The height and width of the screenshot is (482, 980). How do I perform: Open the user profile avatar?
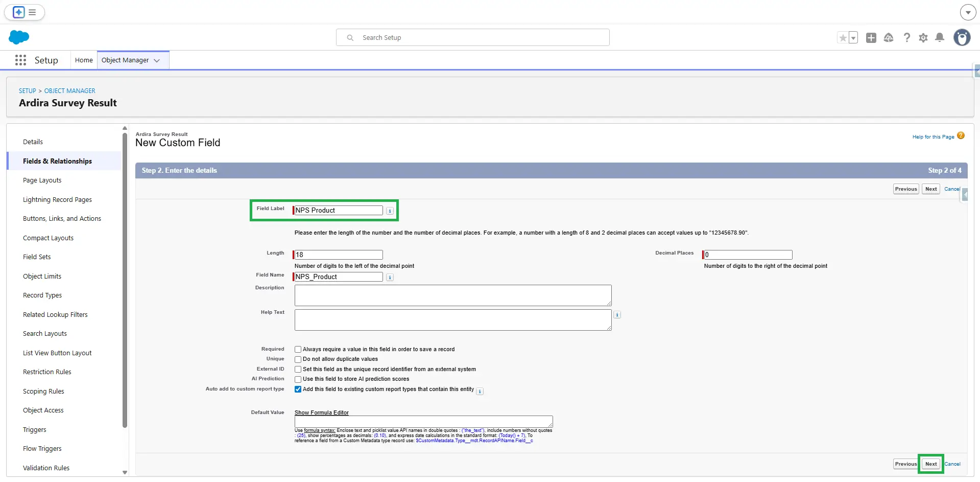pyautogui.click(x=962, y=38)
